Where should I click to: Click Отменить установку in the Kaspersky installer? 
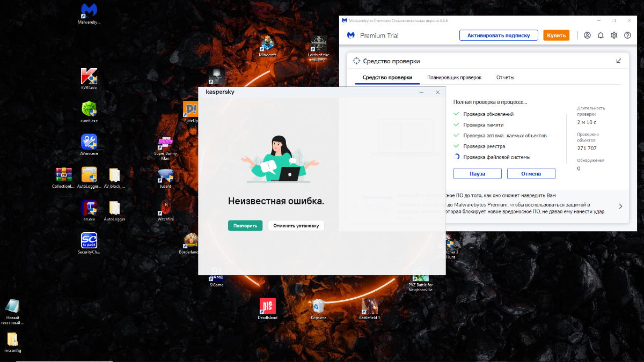(x=296, y=226)
